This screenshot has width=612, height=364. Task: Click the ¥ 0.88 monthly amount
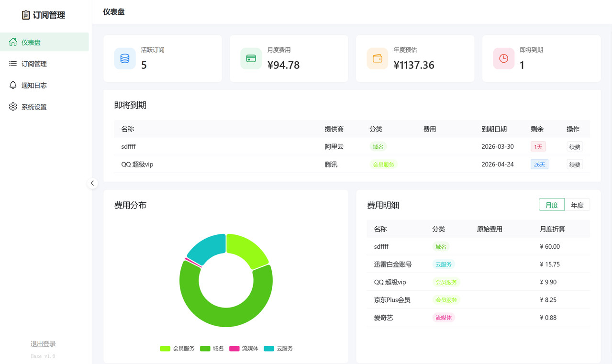548,318
